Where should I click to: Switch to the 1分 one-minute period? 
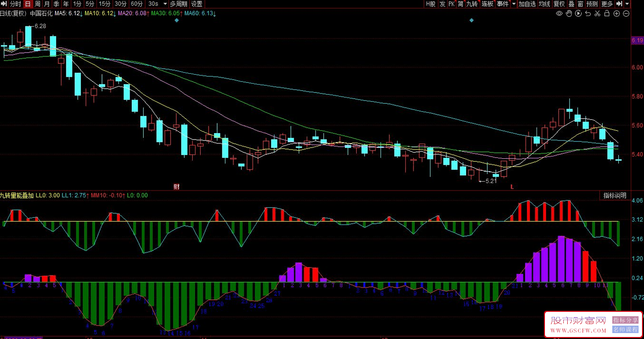(x=77, y=3)
